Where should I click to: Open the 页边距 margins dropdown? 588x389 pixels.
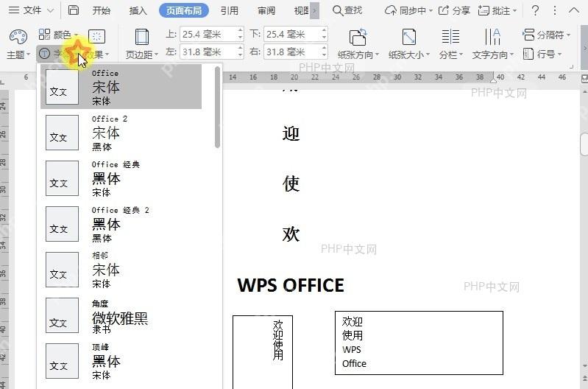(142, 44)
